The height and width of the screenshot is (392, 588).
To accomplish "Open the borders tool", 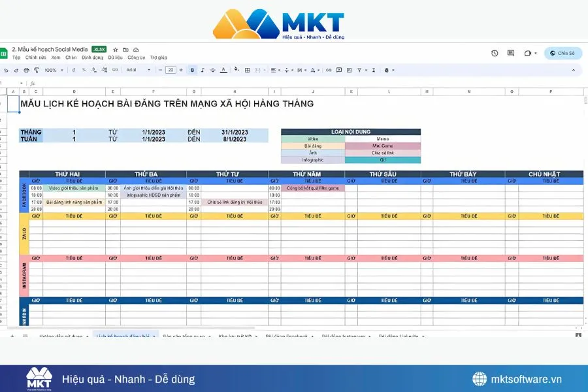I will (247, 70).
